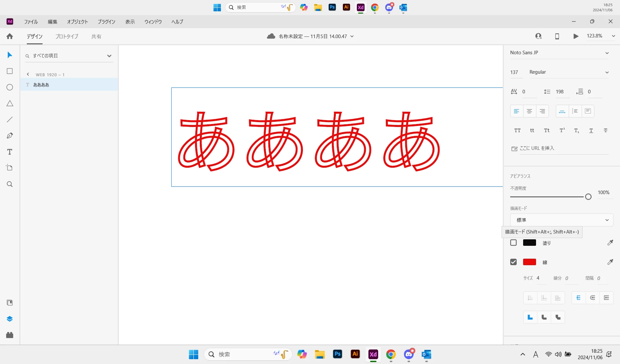Uncheck the stroke (線) checkbox
The image size is (620, 364).
tap(513, 262)
